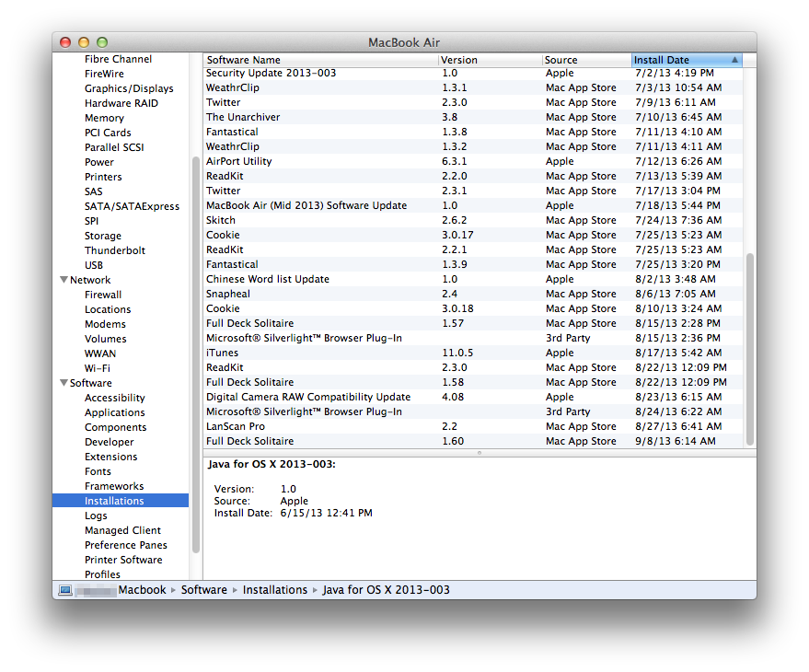Click the computer icon in the path bar

[65, 590]
